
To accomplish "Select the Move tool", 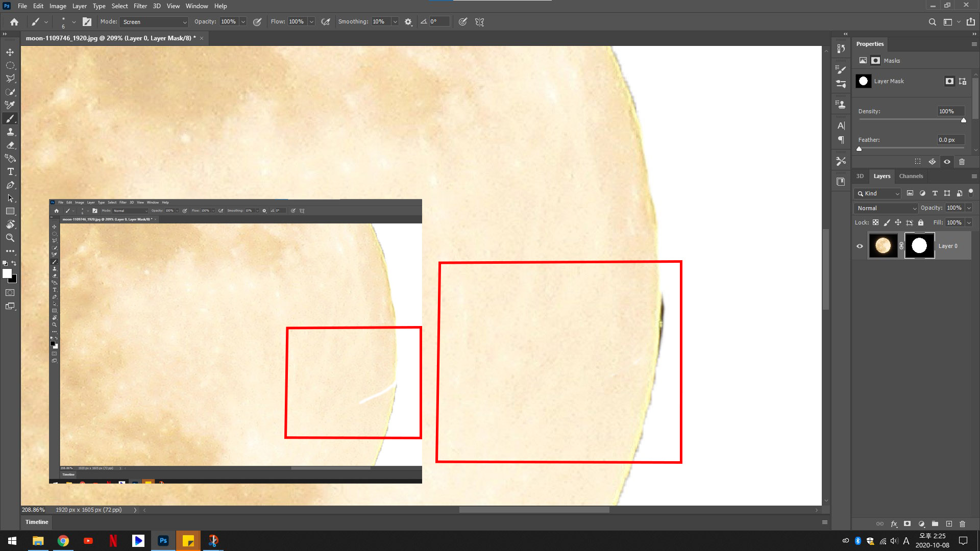I will [x=10, y=52].
